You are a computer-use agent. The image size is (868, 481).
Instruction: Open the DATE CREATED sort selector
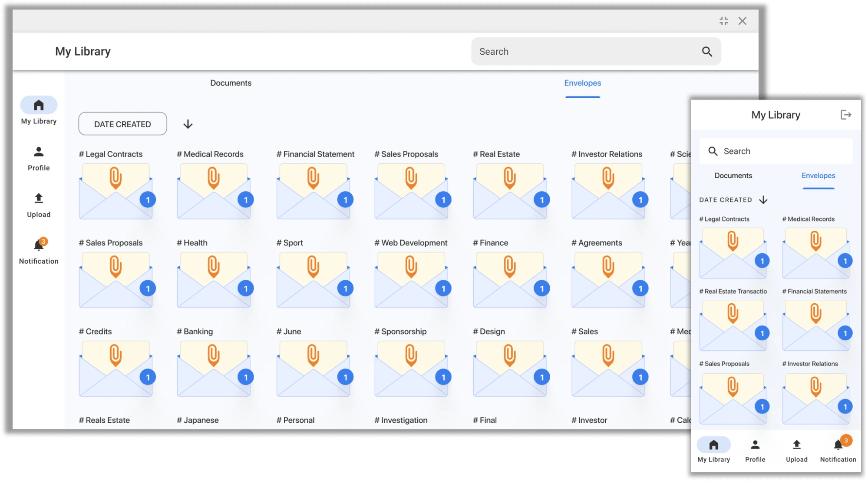coord(122,124)
